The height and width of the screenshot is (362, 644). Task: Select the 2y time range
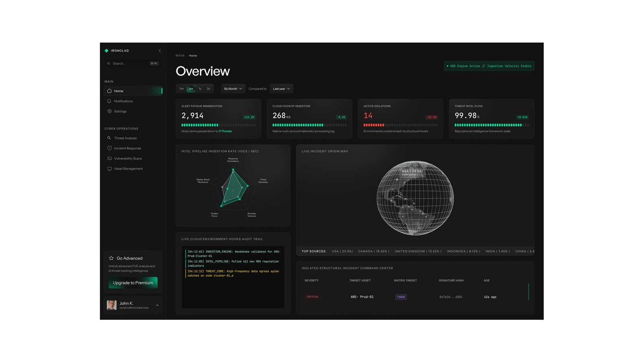pyautogui.click(x=208, y=89)
